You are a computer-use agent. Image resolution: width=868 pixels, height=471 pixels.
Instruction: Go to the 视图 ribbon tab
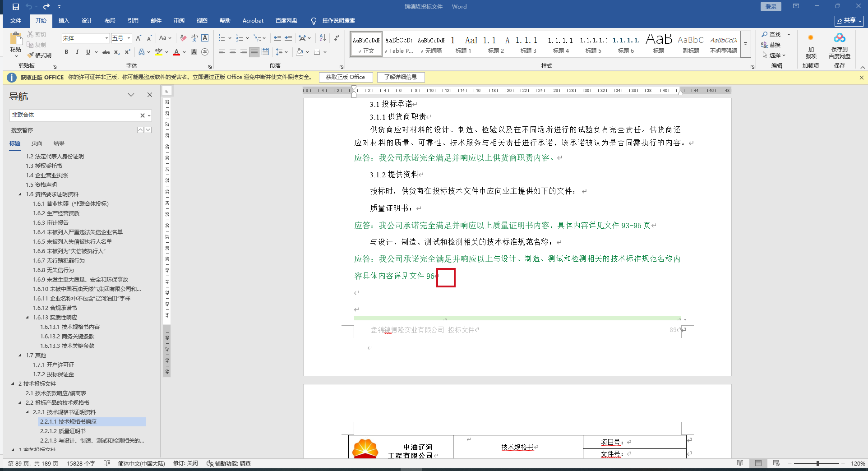[202, 21]
